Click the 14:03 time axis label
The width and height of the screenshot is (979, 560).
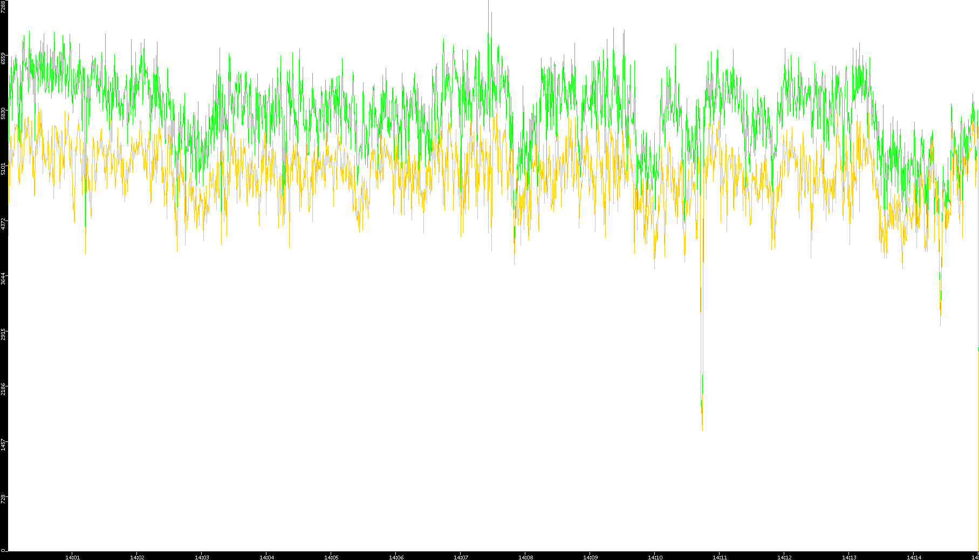(x=202, y=557)
